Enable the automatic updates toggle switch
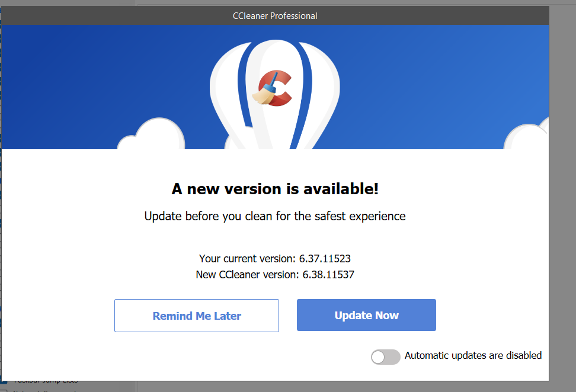Viewport: 576px width, 392px height. 385,356
